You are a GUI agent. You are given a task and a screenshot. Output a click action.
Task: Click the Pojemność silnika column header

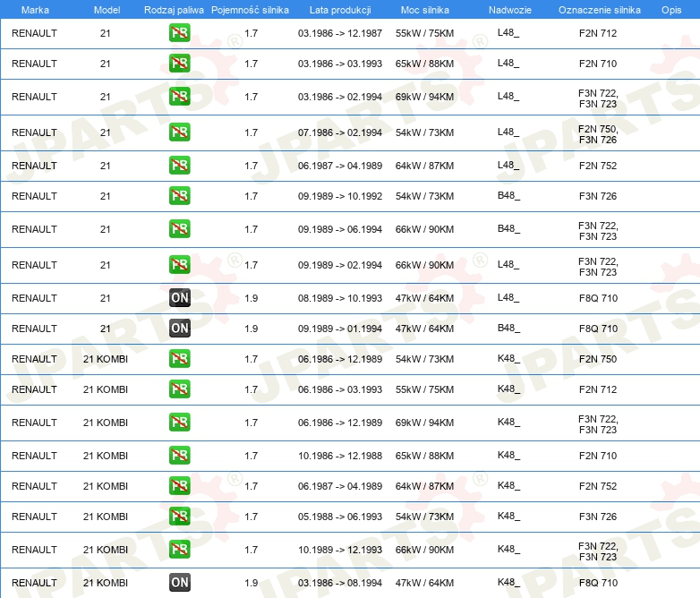pyautogui.click(x=250, y=10)
